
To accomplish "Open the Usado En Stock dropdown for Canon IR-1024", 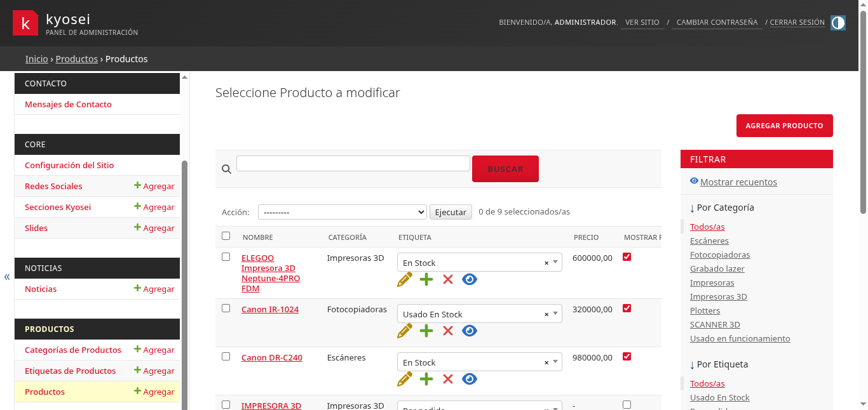I will point(556,313).
